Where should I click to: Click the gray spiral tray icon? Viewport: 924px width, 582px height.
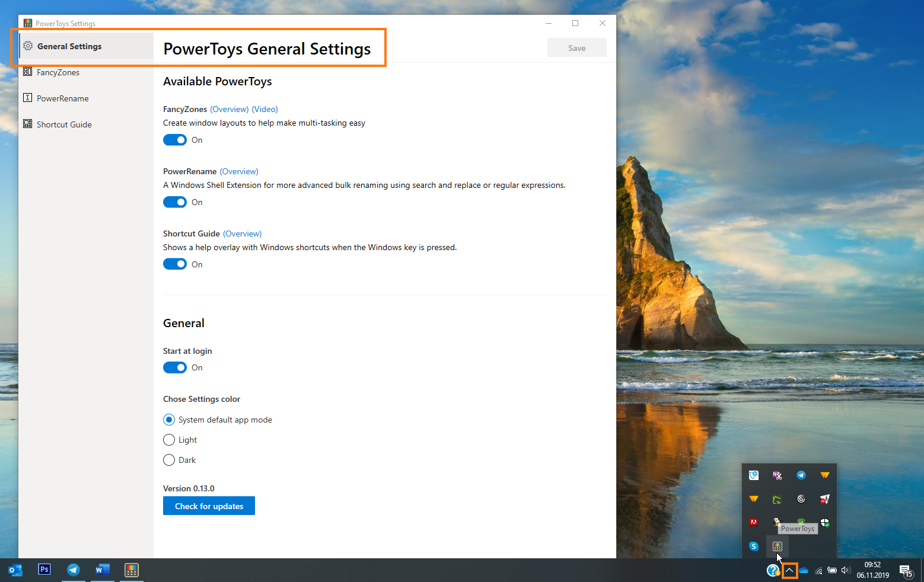(x=801, y=499)
